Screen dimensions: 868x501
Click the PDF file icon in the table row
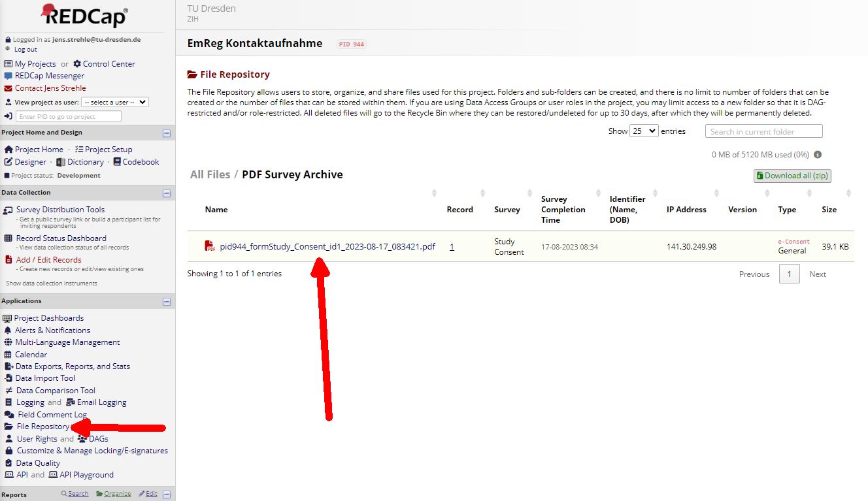[210, 246]
